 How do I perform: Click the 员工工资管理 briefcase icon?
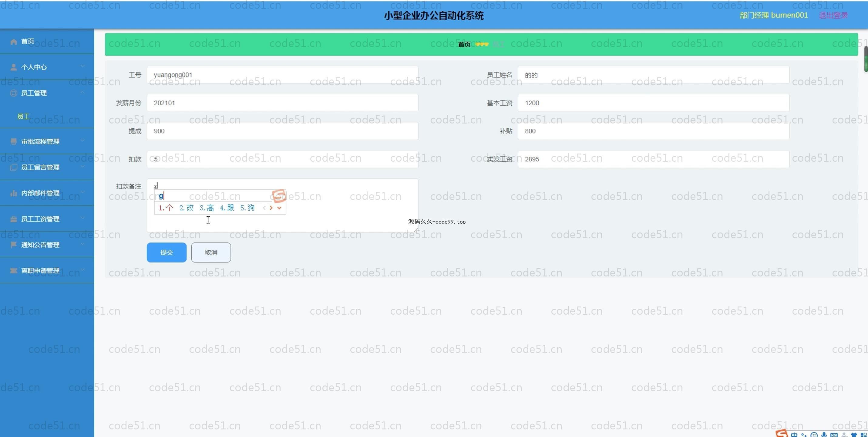[13, 219]
